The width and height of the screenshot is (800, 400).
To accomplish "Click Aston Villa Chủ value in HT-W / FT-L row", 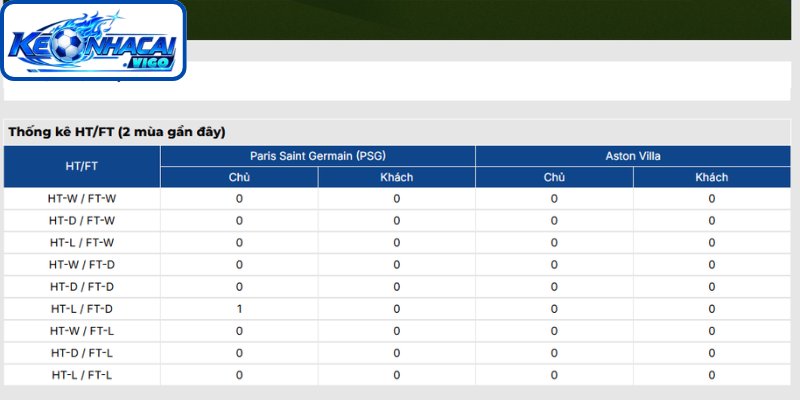I will tap(554, 331).
